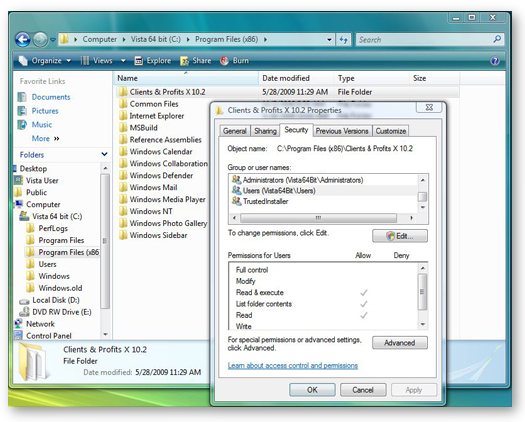The image size is (525, 422).
Task: Click Burn in the toolbar
Action: point(234,61)
